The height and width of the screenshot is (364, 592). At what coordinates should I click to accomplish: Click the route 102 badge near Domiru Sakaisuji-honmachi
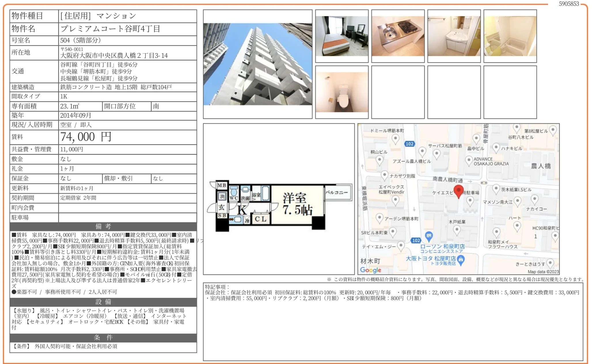click(409, 144)
